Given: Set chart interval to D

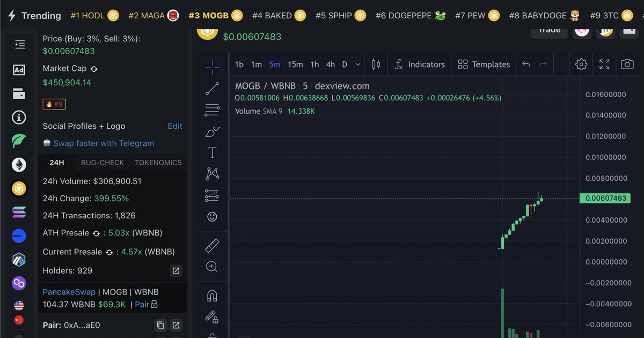Looking at the screenshot, I should coord(345,64).
